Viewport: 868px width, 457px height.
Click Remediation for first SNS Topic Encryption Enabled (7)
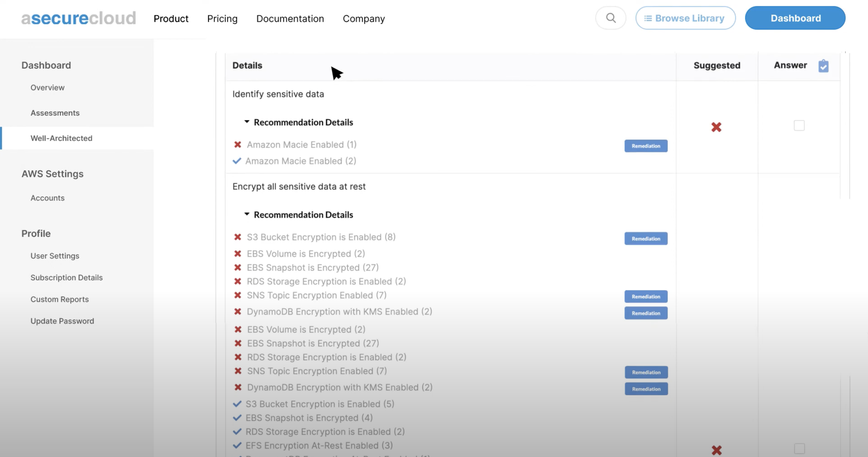(646, 296)
